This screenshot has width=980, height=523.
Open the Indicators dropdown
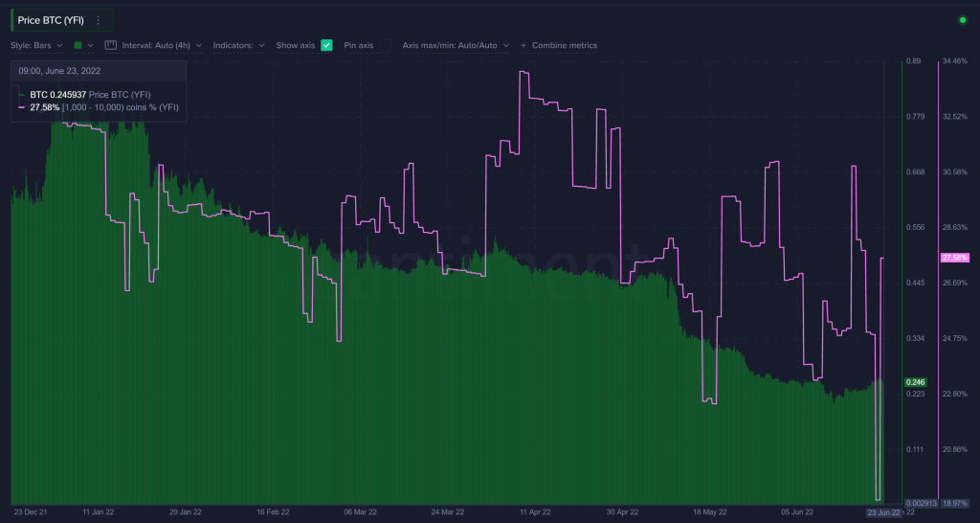click(x=238, y=45)
